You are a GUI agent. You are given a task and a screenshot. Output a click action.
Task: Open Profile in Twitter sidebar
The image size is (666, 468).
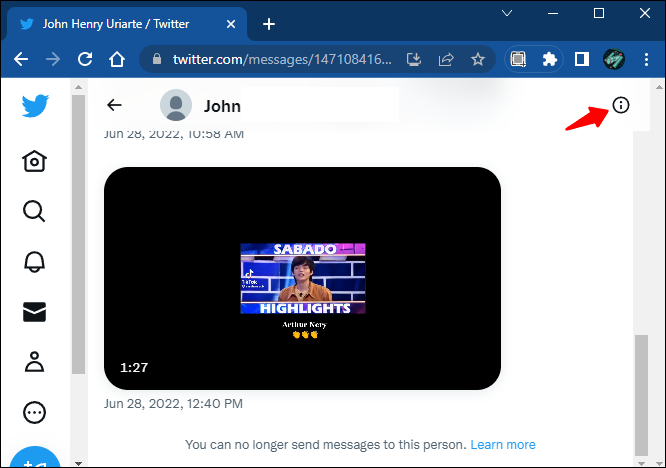[34, 362]
